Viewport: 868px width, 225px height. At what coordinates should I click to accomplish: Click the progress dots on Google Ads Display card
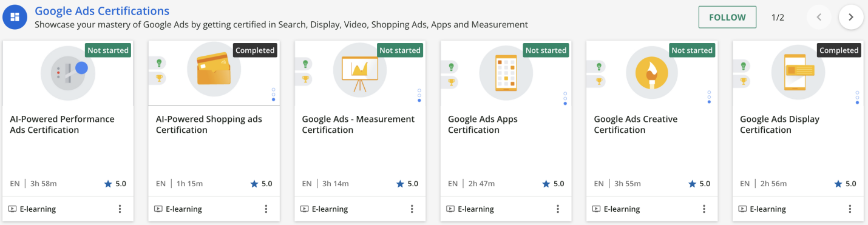point(858,98)
